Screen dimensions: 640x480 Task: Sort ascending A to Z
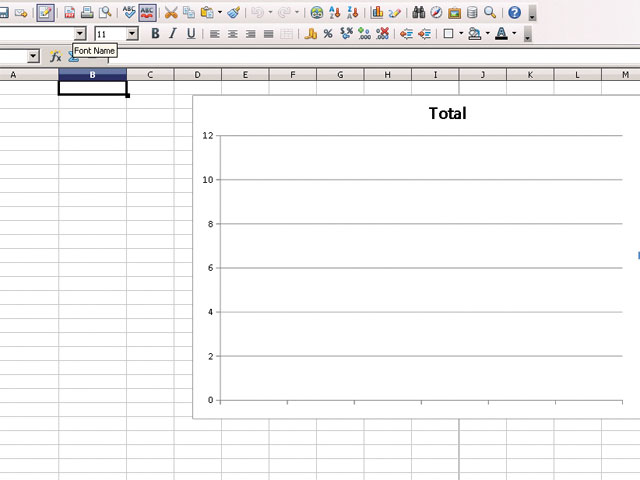tap(335, 13)
